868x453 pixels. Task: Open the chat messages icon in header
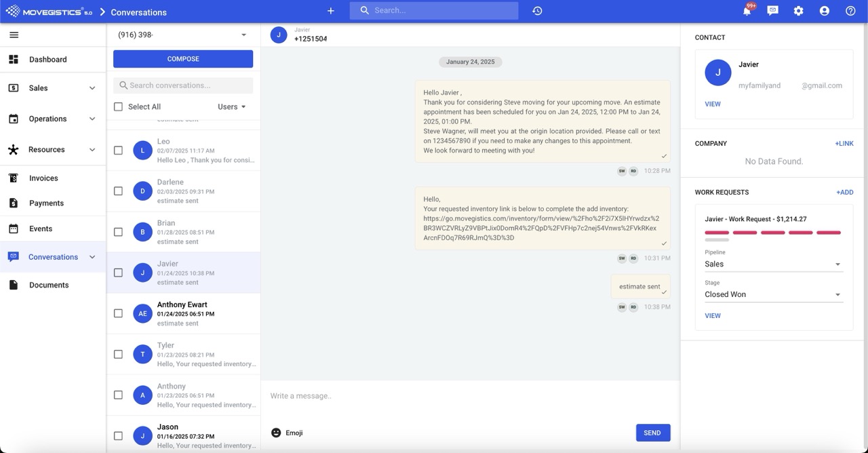(772, 12)
